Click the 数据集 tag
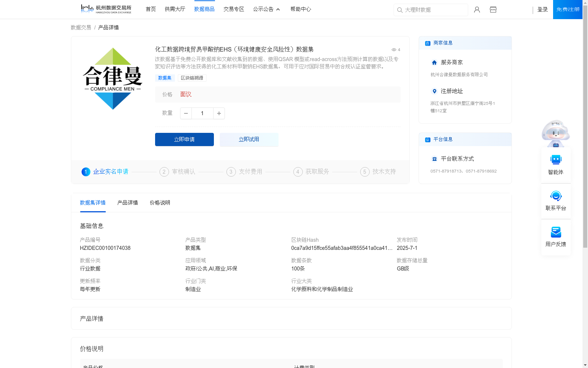The image size is (588, 368). (165, 78)
